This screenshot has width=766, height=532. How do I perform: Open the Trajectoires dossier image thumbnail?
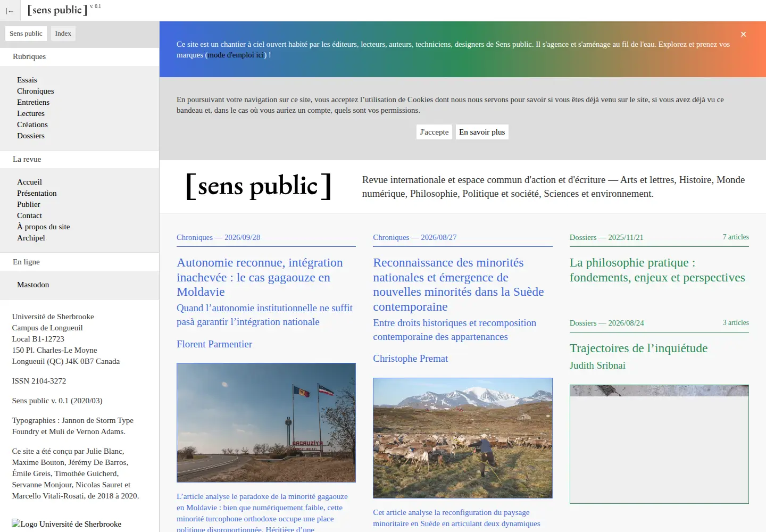[659, 444]
